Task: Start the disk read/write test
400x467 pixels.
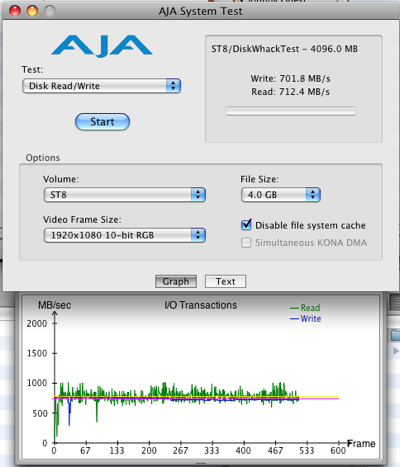Action: tap(102, 122)
